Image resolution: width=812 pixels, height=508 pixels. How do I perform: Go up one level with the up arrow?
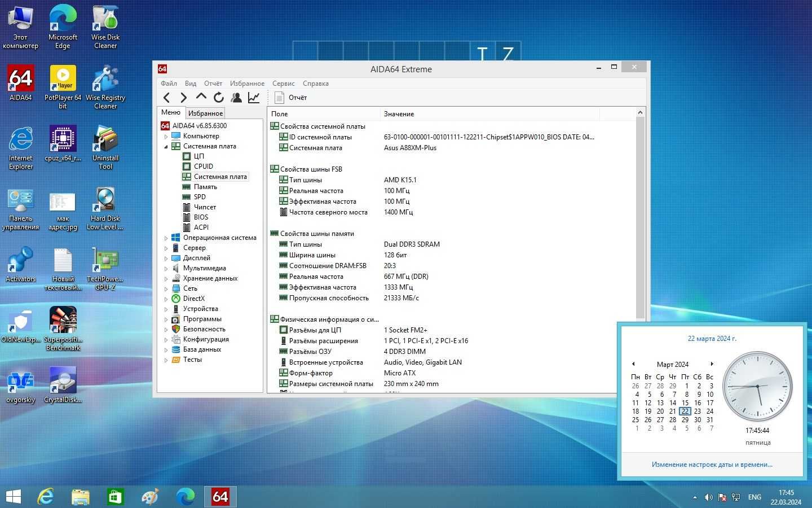tap(201, 97)
